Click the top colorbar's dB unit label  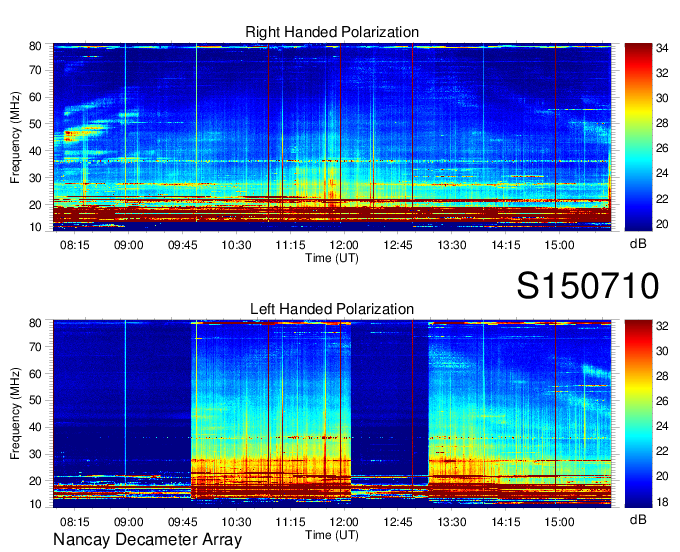coord(638,244)
